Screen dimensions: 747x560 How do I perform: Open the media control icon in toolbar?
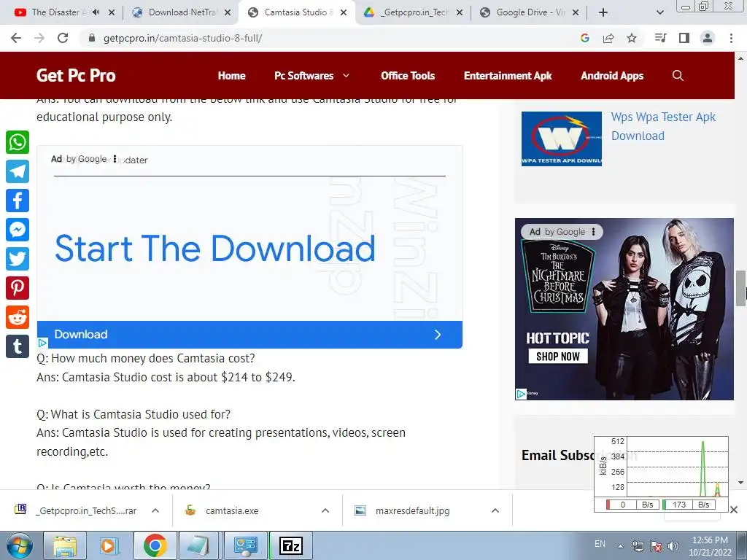pyautogui.click(x=660, y=38)
